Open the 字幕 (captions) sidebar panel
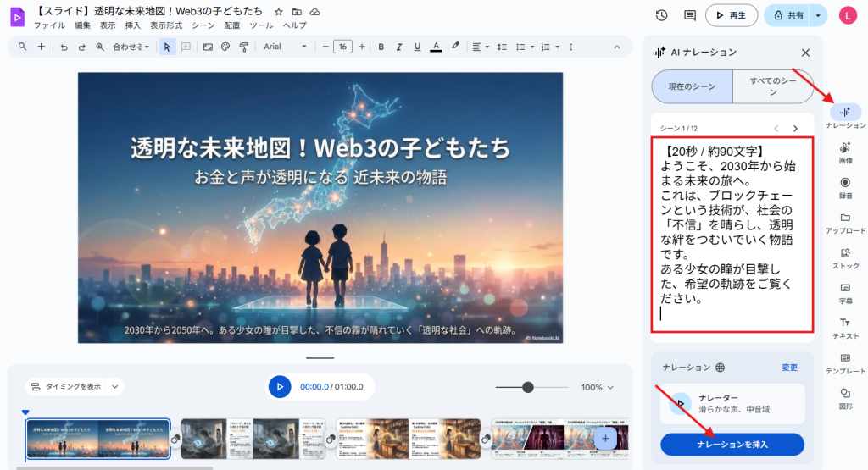The width and height of the screenshot is (868, 470). (x=844, y=292)
